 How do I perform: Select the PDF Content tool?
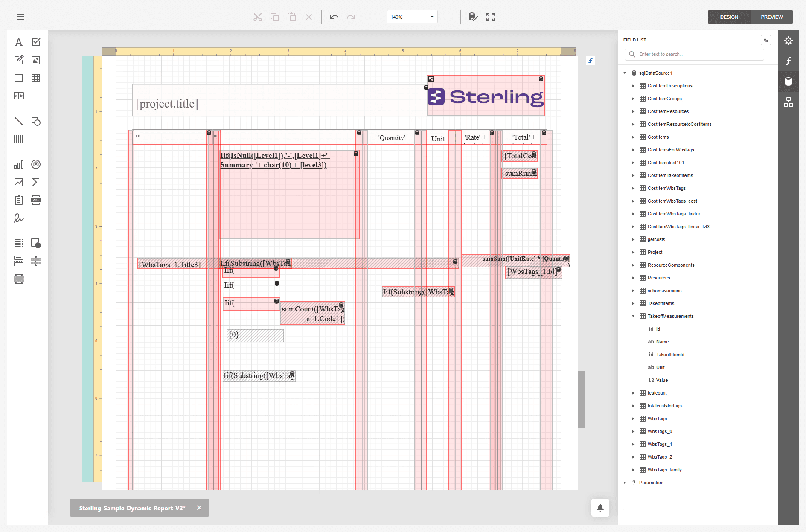[36, 200]
